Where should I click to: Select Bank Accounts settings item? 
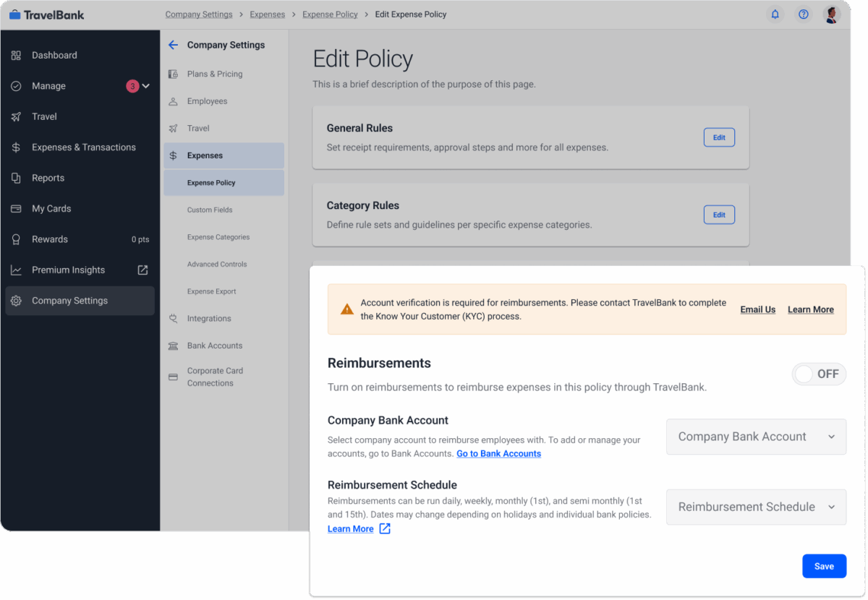click(x=224, y=346)
